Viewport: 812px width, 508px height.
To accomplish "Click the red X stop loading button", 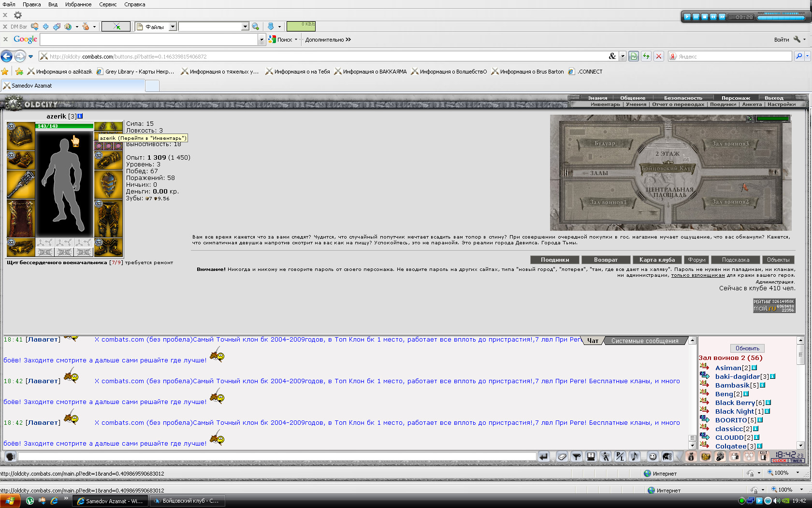I will click(x=658, y=57).
